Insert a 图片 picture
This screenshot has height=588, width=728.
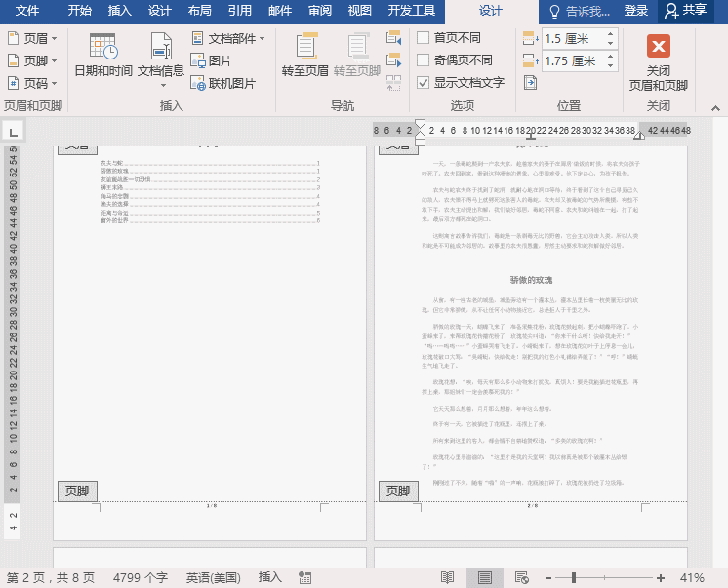click(x=211, y=60)
